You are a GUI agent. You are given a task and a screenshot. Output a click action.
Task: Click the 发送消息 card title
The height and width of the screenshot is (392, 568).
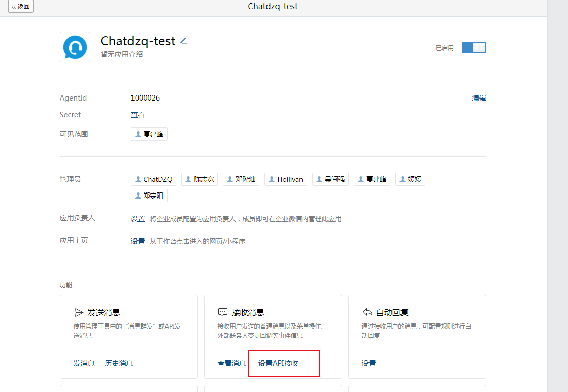pyautogui.click(x=104, y=312)
